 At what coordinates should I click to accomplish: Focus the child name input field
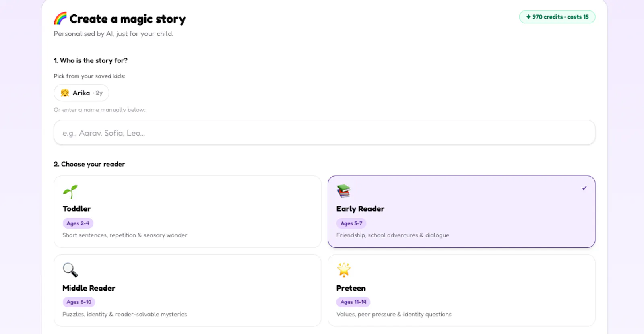click(x=324, y=132)
